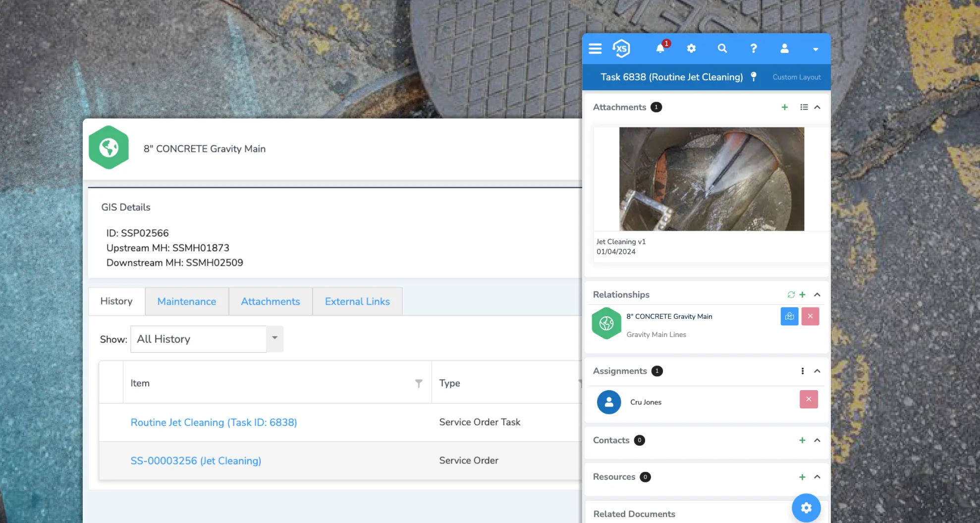This screenshot has height=523, width=980.
Task: Open the help question mark
Action: click(754, 49)
